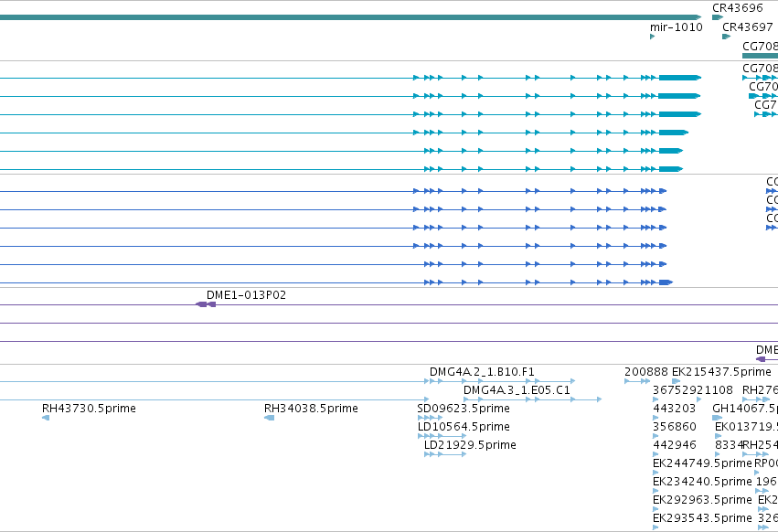The height and width of the screenshot is (532, 778).
Task: Select the 356860 feature label
Action: [x=675, y=427]
